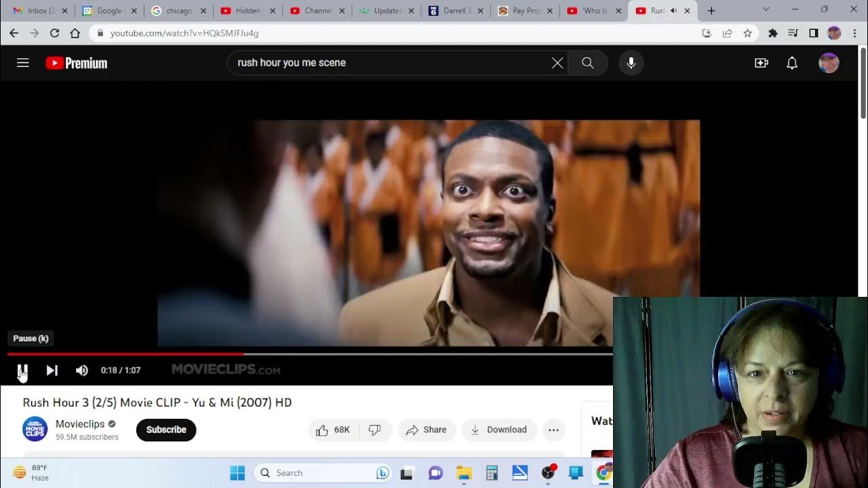Bookmark this page with star
The height and width of the screenshot is (488, 868).
pos(747,33)
